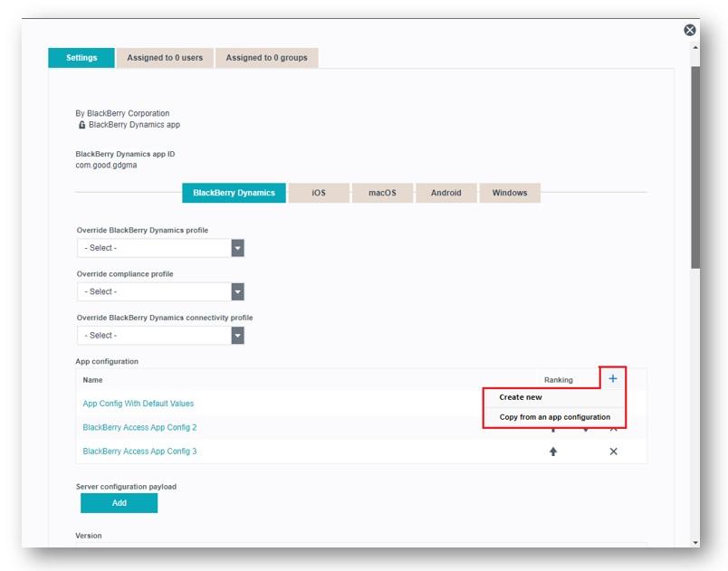This screenshot has height=571, width=728.
Task: Expand Override BlackBerry Dynamics profile dropdown
Action: click(x=237, y=248)
